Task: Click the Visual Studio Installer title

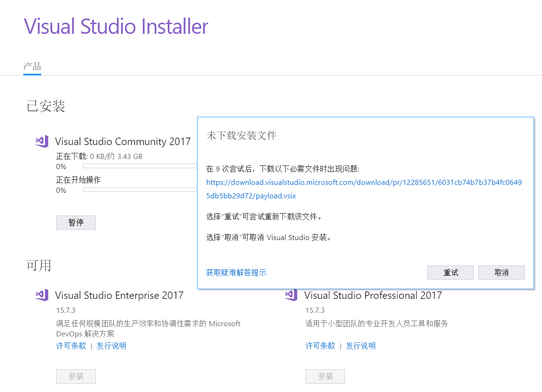Action: point(116,26)
